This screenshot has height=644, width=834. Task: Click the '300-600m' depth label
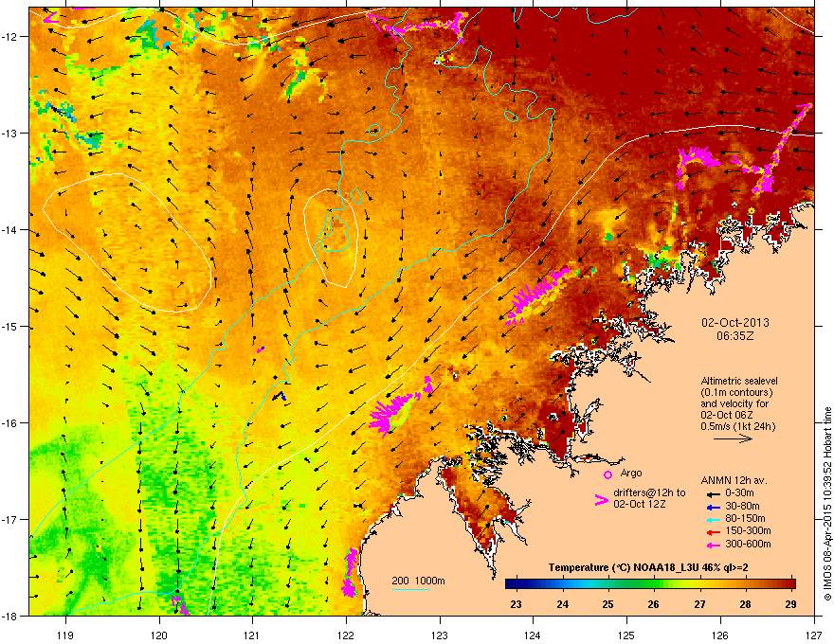point(748,544)
